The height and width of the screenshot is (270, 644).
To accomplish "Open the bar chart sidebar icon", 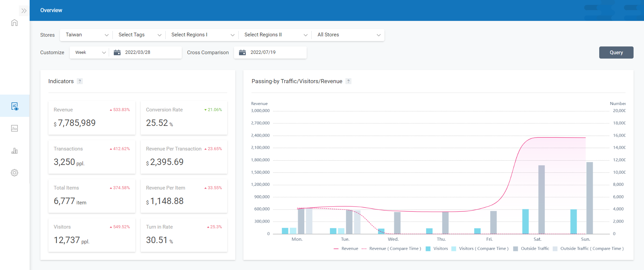I will point(14,151).
